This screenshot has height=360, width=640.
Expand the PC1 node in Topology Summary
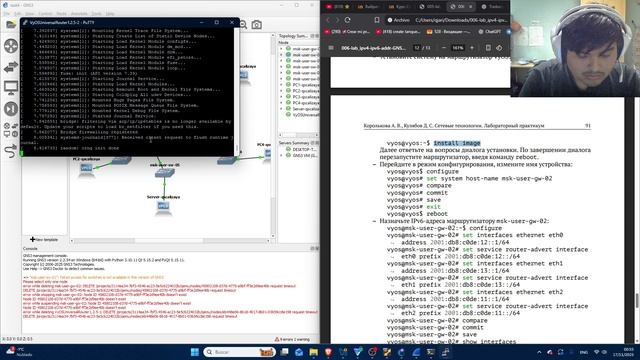point(281,85)
